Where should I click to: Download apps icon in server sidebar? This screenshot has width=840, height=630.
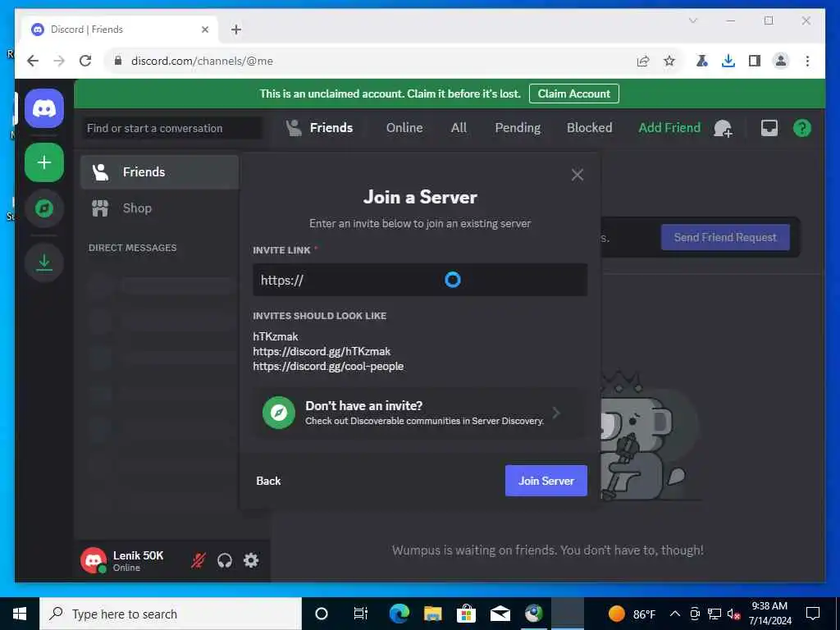(x=44, y=262)
